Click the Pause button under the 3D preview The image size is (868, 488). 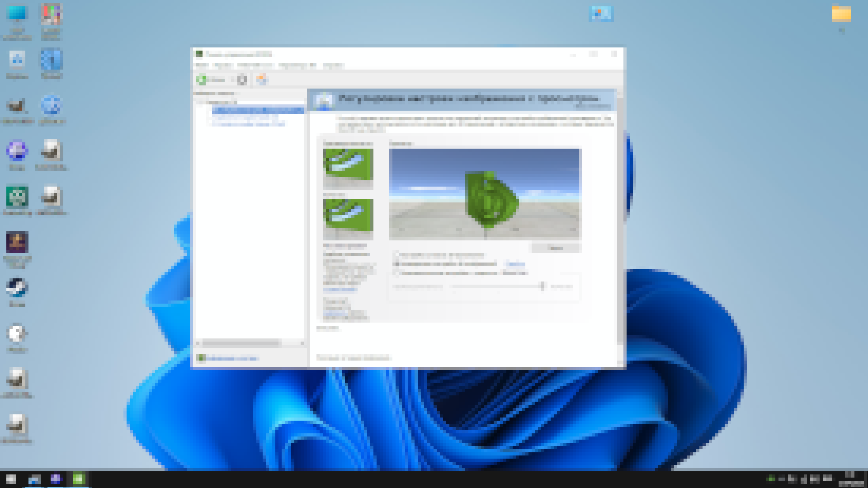[x=556, y=248]
